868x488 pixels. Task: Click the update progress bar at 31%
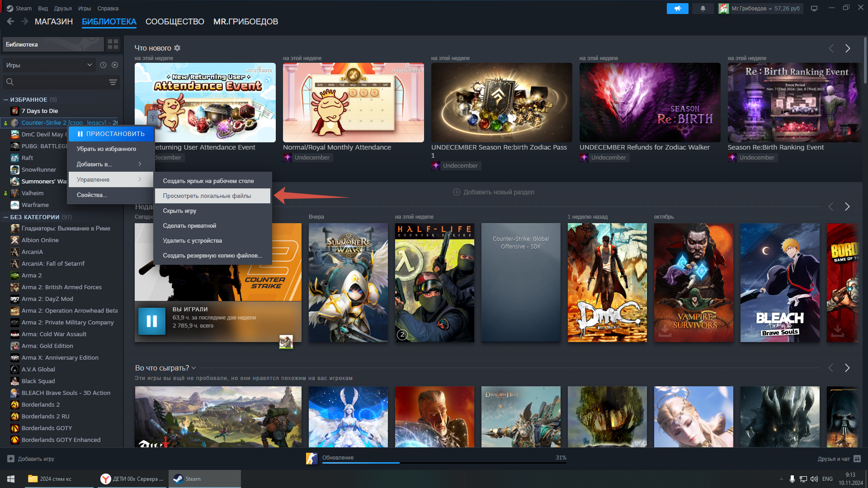coord(444,463)
